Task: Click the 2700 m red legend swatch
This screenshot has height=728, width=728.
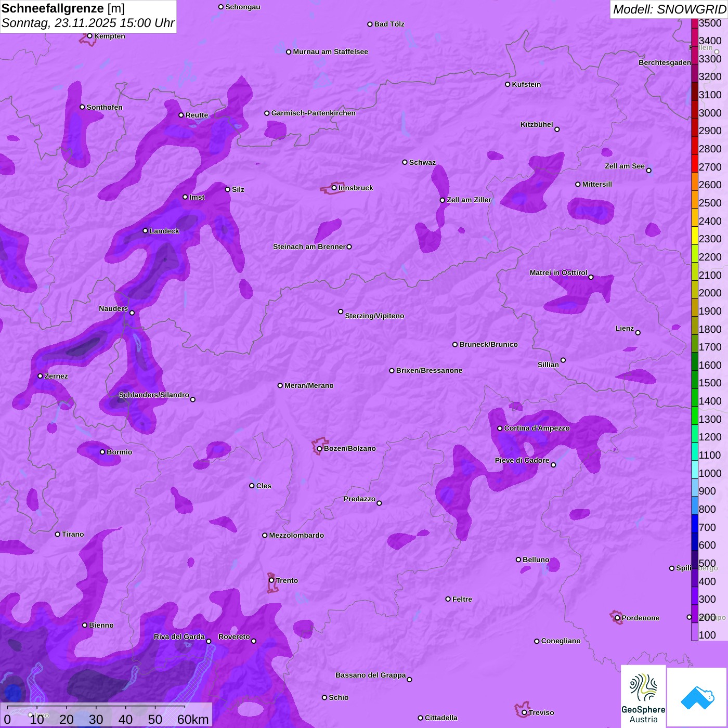Action: (x=695, y=163)
